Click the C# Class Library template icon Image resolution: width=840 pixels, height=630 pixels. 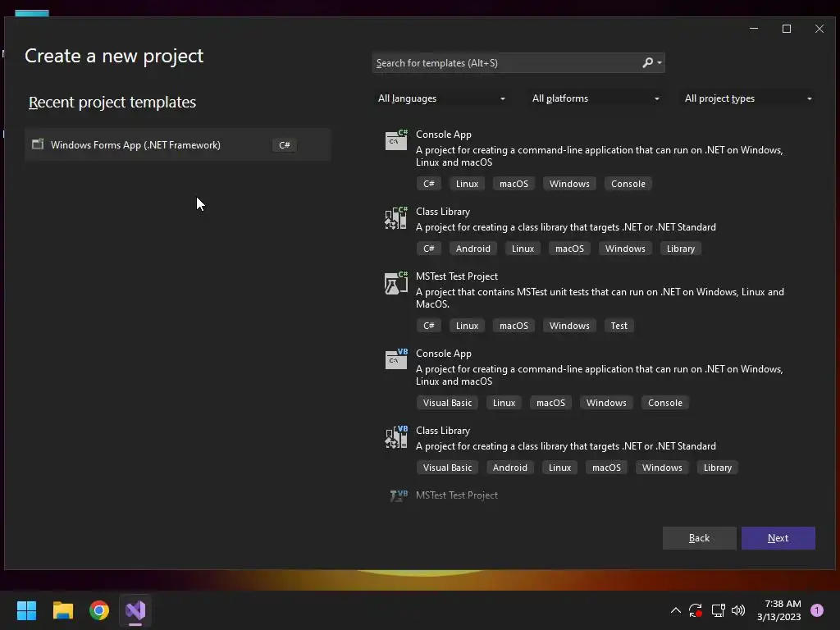click(x=396, y=217)
